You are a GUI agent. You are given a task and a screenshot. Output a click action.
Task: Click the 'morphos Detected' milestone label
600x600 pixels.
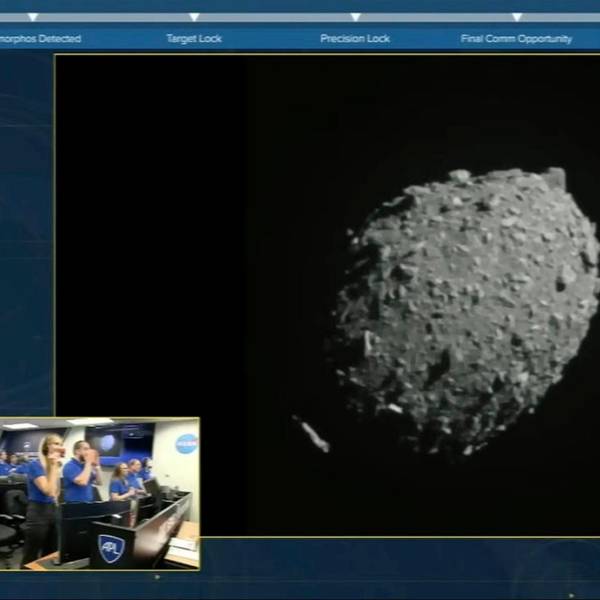(x=40, y=39)
